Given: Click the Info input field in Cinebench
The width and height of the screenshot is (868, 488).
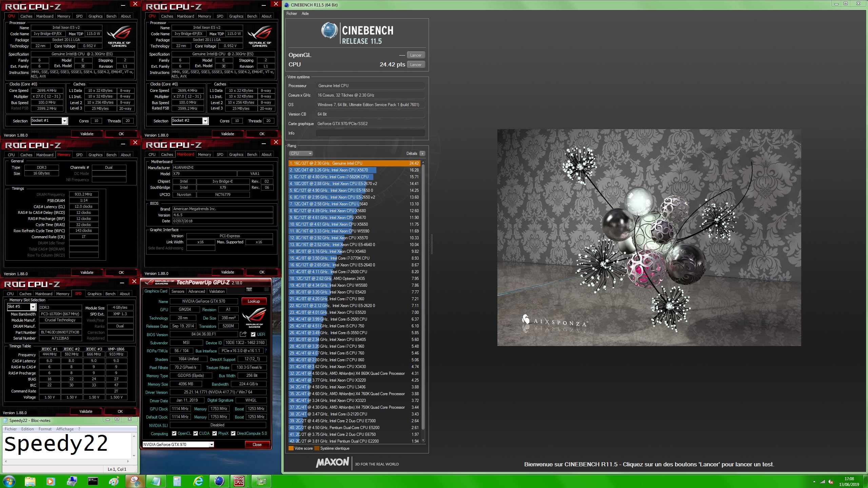Looking at the screenshot, I should tap(370, 133).
